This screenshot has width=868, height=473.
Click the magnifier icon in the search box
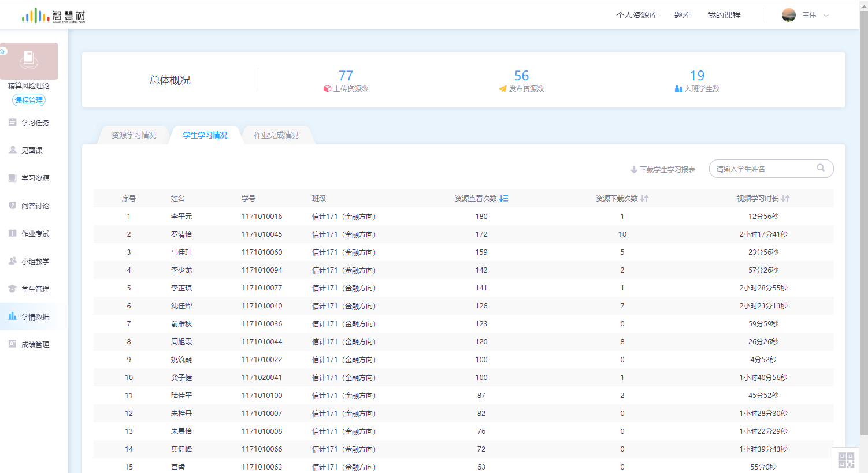821,167
